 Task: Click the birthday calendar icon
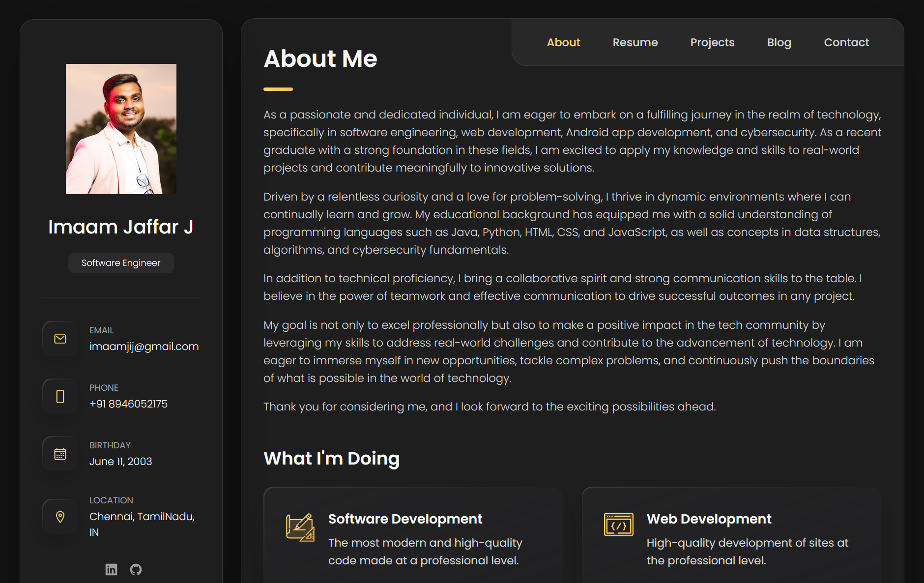pyautogui.click(x=59, y=453)
